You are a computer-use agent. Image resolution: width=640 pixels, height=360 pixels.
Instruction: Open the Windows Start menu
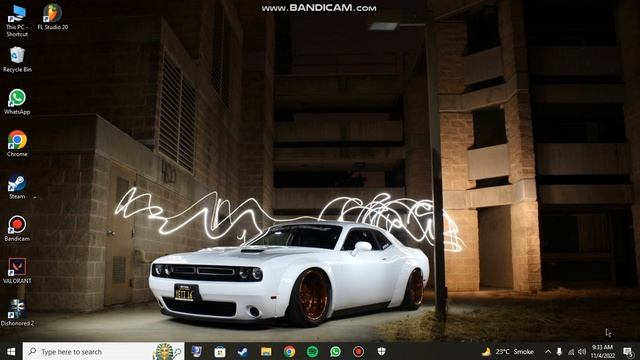tap(11, 351)
